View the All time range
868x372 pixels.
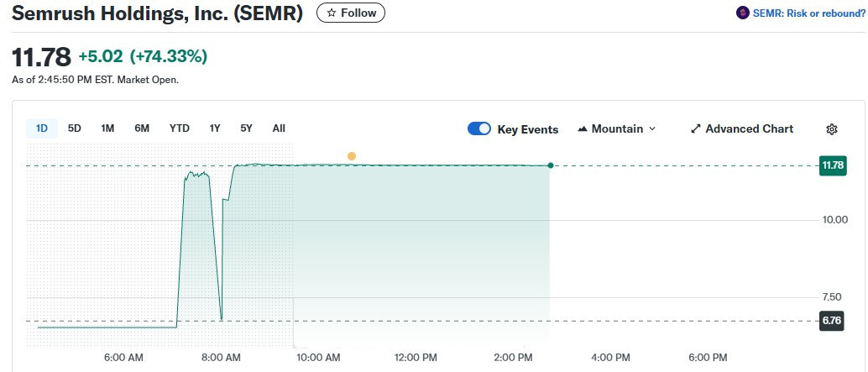coord(279,128)
